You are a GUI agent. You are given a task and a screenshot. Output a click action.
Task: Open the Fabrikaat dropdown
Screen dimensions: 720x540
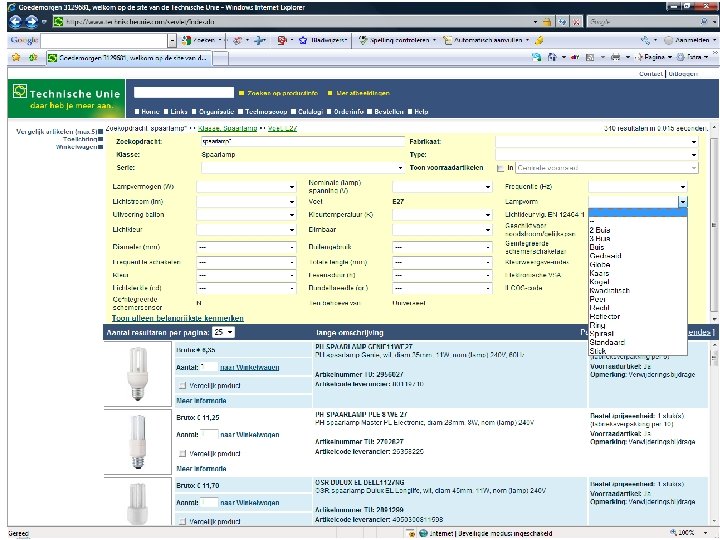pos(597,142)
